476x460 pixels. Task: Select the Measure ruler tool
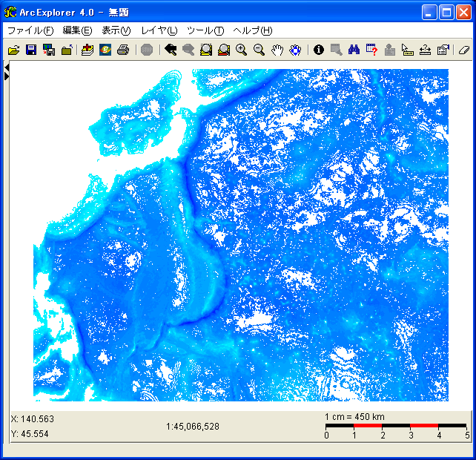[407, 50]
